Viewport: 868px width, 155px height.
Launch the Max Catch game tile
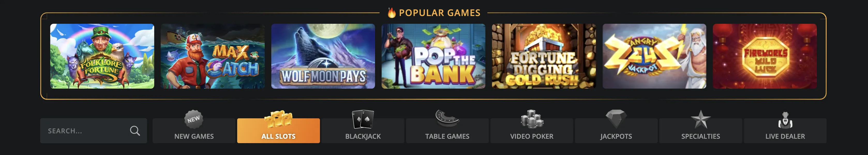point(213,56)
